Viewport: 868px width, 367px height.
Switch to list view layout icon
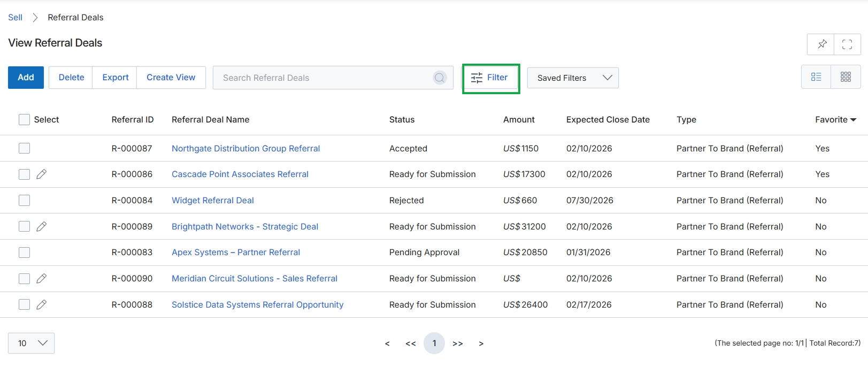816,77
